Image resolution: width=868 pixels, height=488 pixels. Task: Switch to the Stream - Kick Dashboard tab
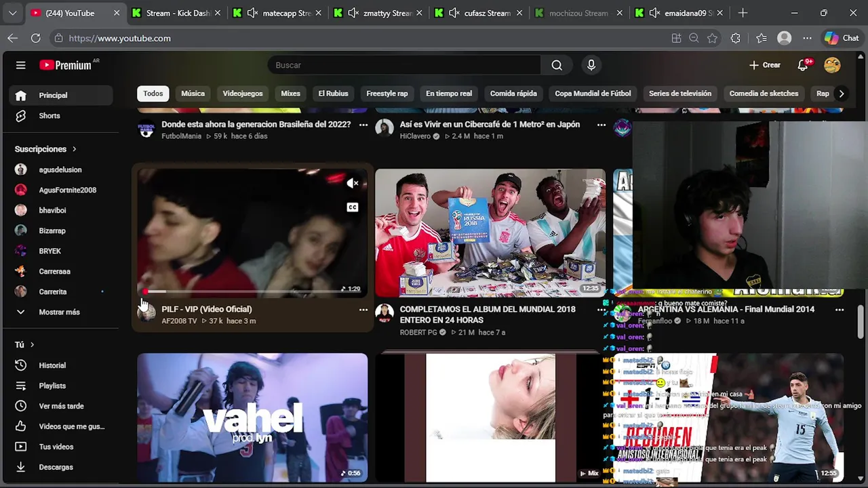(177, 13)
